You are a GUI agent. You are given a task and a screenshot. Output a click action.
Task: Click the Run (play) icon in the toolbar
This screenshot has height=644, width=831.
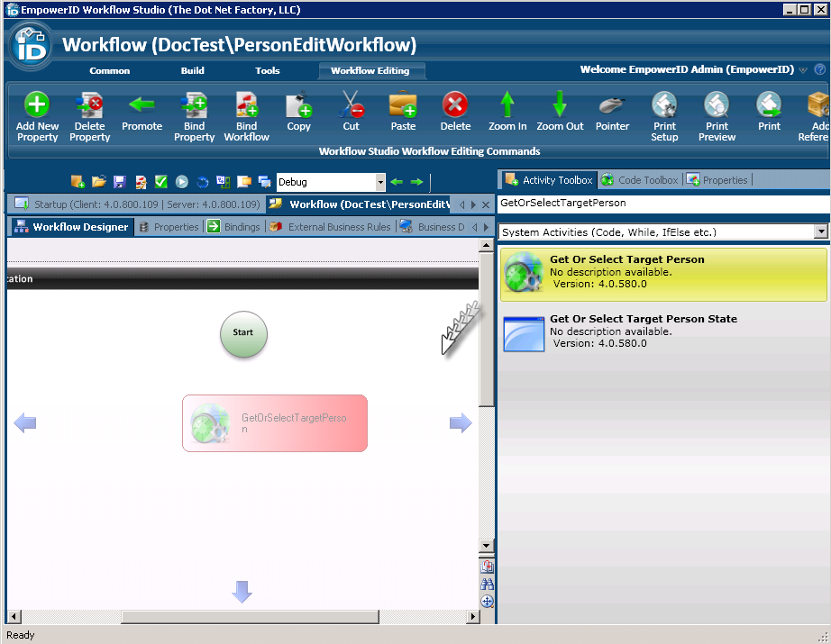tap(182, 181)
